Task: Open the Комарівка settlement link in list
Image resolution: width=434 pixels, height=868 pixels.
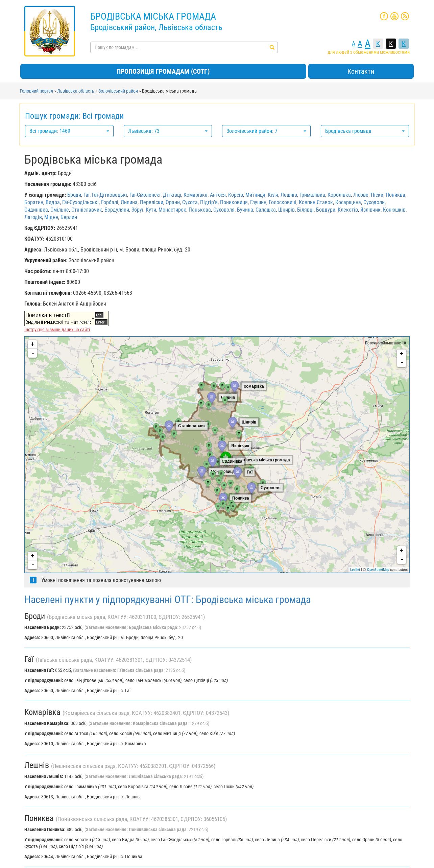Action: point(195,195)
